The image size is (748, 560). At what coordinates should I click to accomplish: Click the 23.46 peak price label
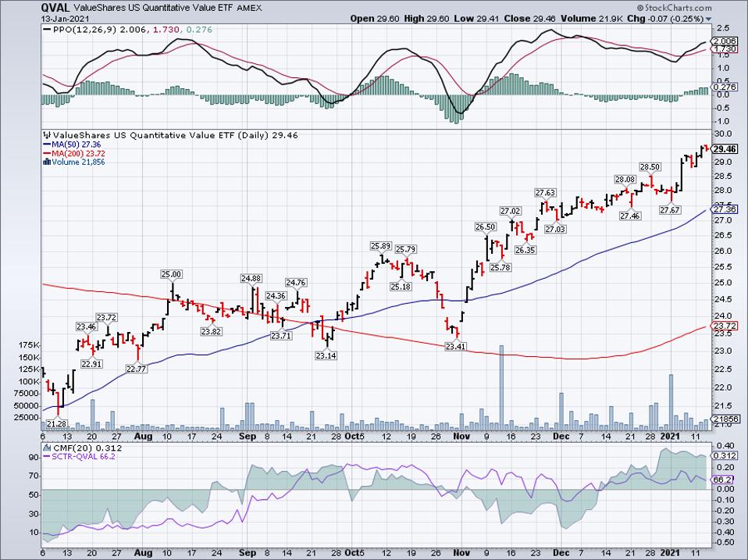(86, 326)
